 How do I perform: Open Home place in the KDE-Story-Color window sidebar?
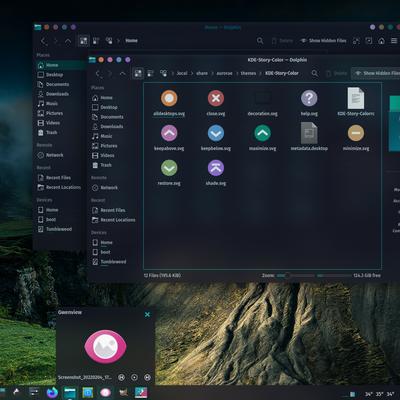[102, 98]
